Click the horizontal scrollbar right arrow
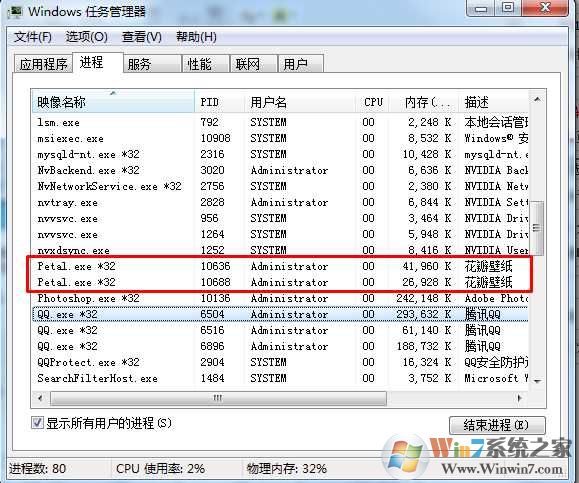This screenshot has width=579, height=483. click(520, 398)
